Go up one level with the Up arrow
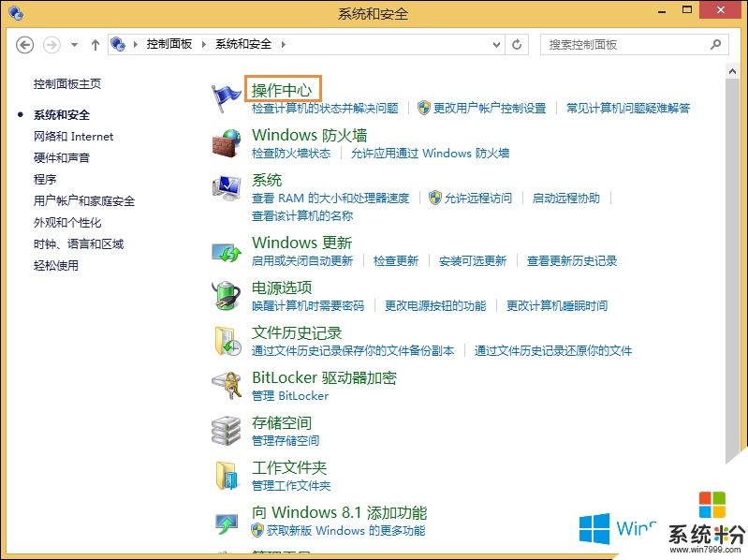Image resolution: width=748 pixels, height=560 pixels. pos(95,45)
